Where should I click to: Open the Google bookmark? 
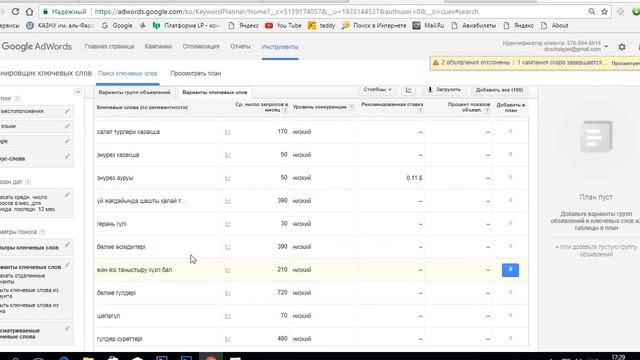tap(117, 25)
